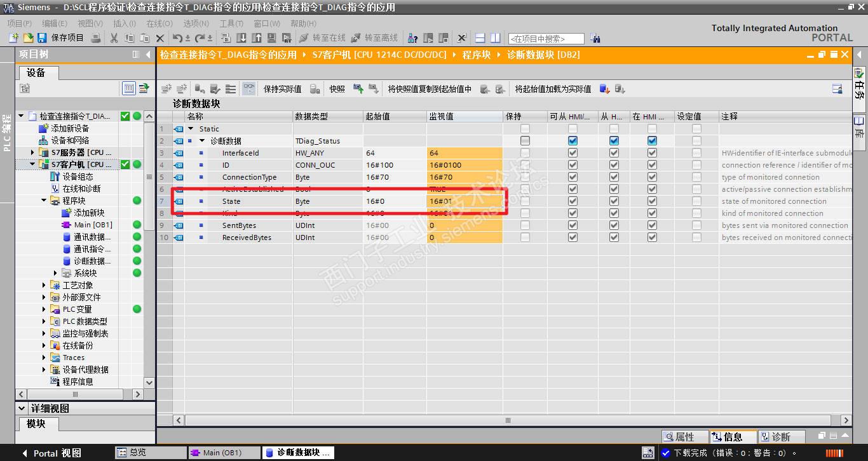Collapse the Static section in data block

tap(191, 129)
